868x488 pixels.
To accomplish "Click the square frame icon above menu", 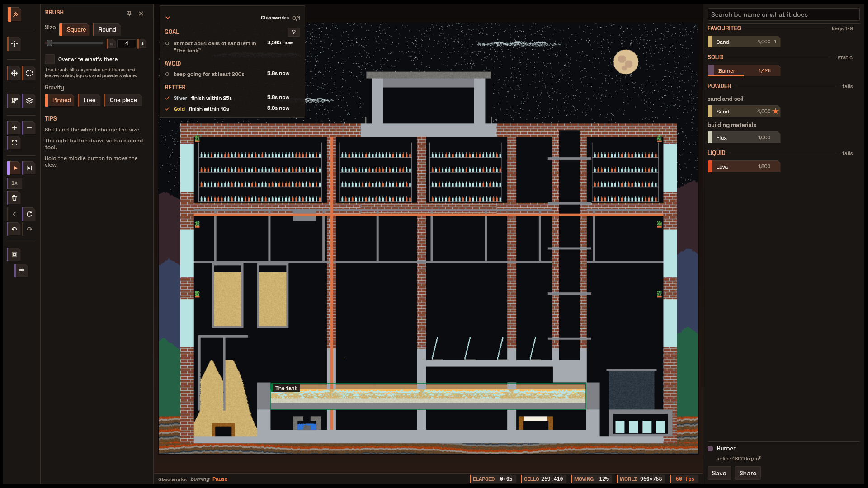I will (14, 254).
